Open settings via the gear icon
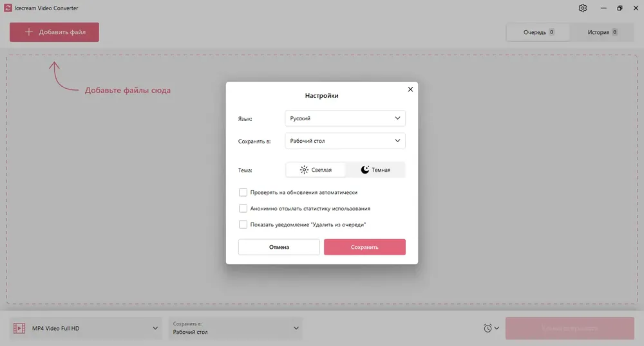 click(582, 8)
